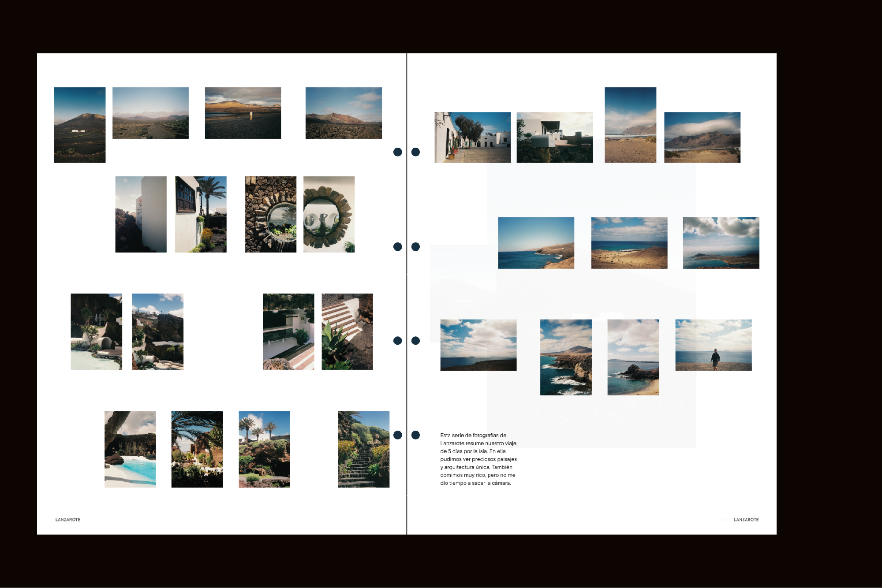This screenshot has width=882, height=588.
Task: Click the white striped steps with agave photo
Action: click(x=347, y=331)
